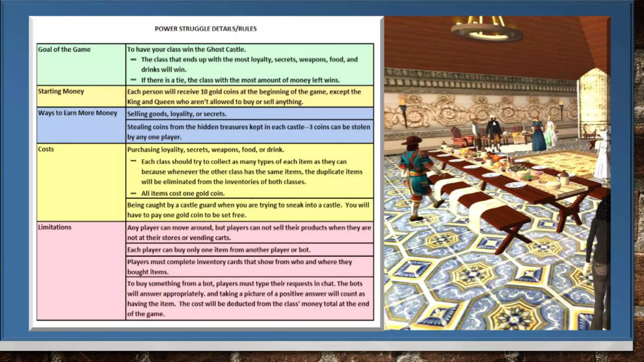
Task: Click the chandelier at the top of the image
Action: pos(486,30)
